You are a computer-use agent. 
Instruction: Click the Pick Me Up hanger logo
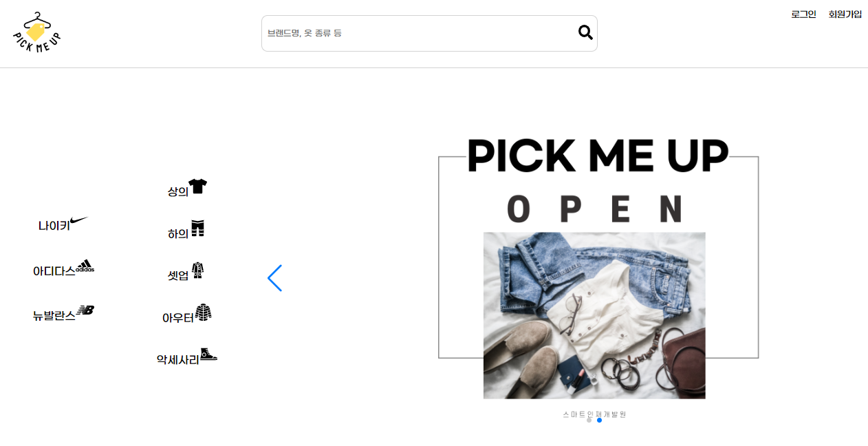(37, 32)
